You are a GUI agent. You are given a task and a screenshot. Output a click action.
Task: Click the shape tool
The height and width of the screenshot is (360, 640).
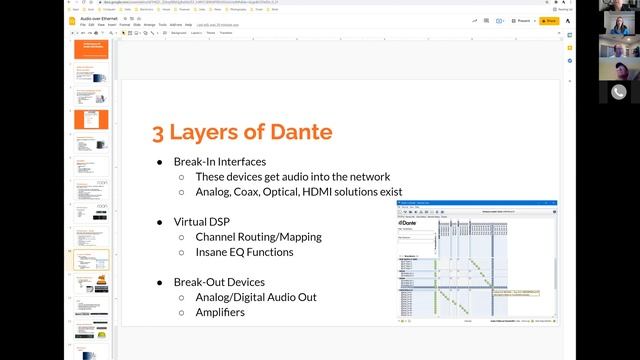click(146, 33)
